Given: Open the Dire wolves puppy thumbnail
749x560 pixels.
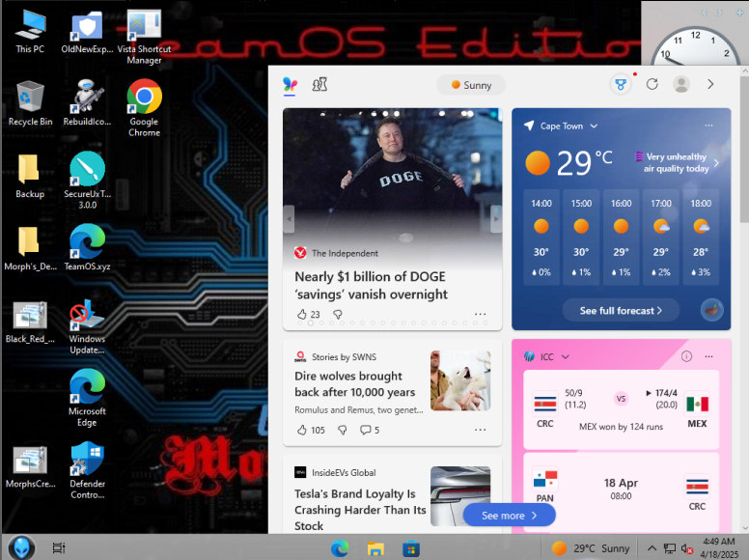Looking at the screenshot, I should pos(460,380).
